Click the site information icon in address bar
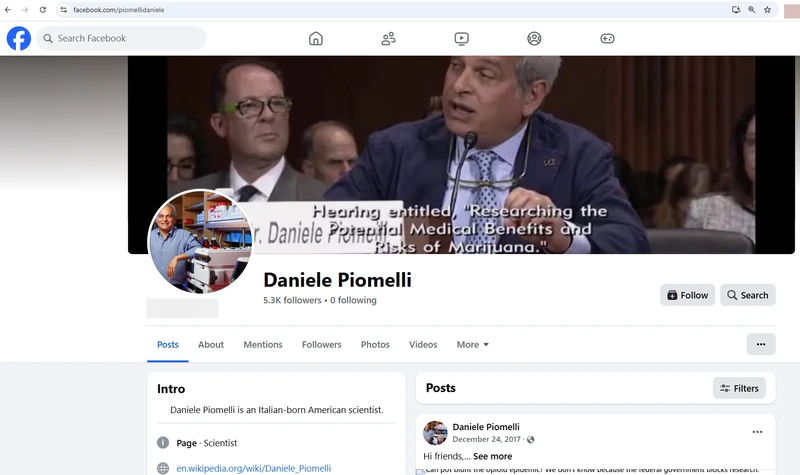The image size is (800, 475). pos(64,10)
